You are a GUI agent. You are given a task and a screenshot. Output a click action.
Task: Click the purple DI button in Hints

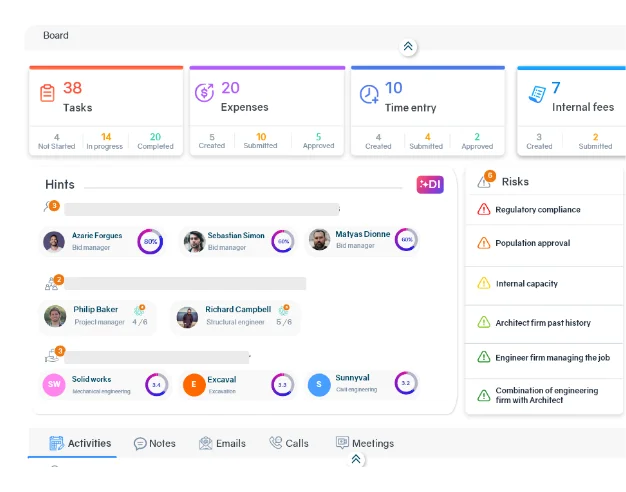[x=430, y=184]
